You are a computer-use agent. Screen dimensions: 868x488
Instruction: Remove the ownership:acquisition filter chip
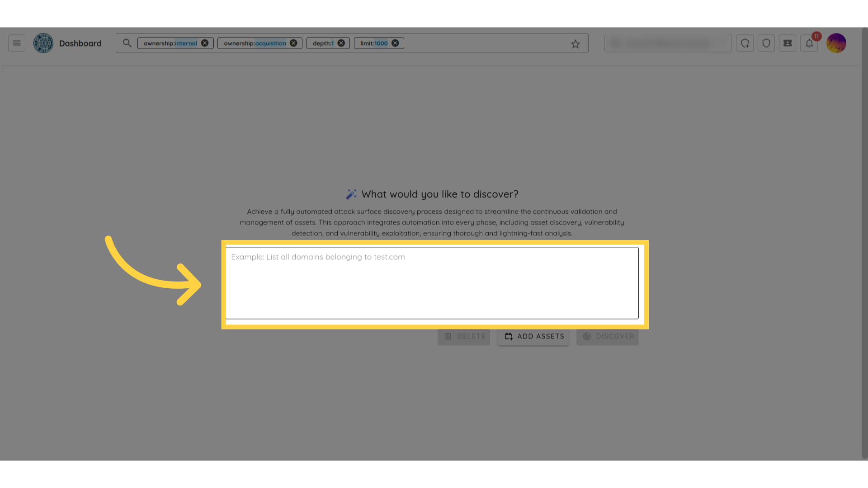tap(293, 43)
